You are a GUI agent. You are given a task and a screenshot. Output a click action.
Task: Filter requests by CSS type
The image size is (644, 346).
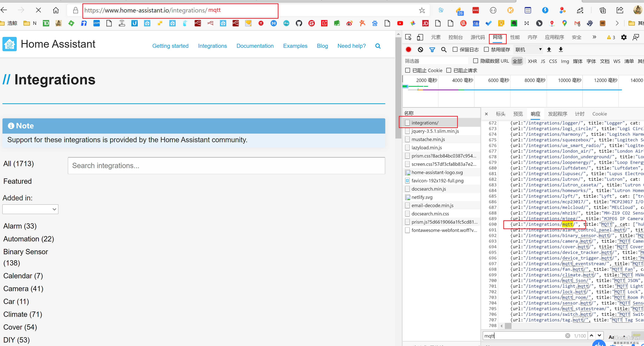coord(553,61)
